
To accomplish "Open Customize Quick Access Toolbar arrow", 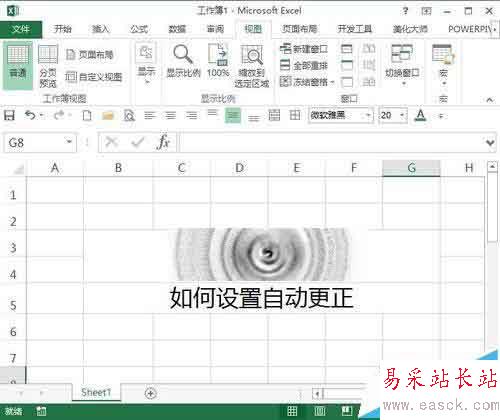I will [x=441, y=116].
